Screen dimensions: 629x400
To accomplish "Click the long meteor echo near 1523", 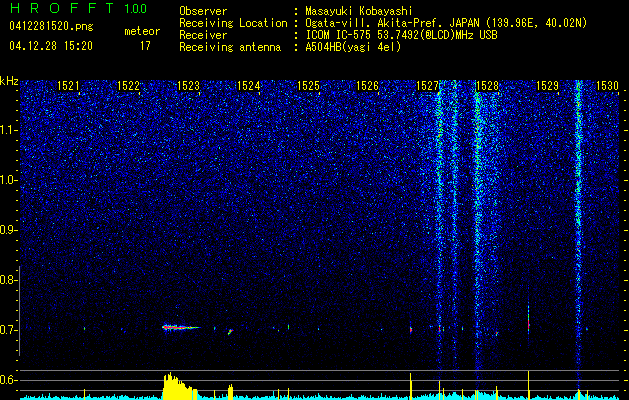I will tap(181, 327).
